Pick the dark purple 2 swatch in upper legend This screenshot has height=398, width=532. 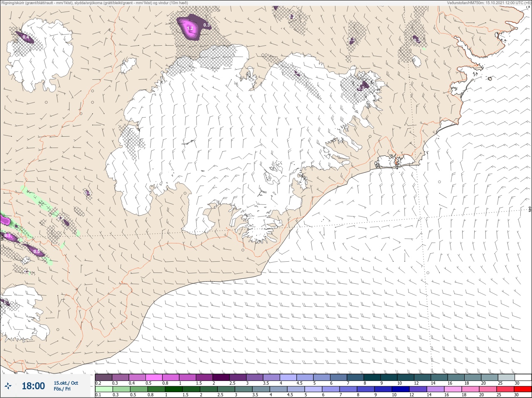(221, 377)
